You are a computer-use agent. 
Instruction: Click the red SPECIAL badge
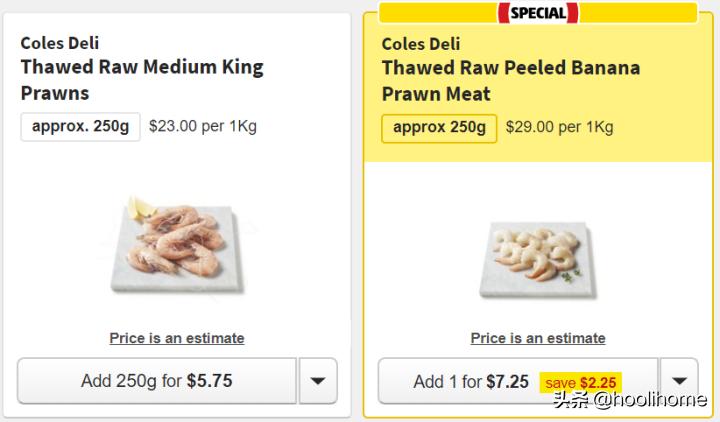538,13
